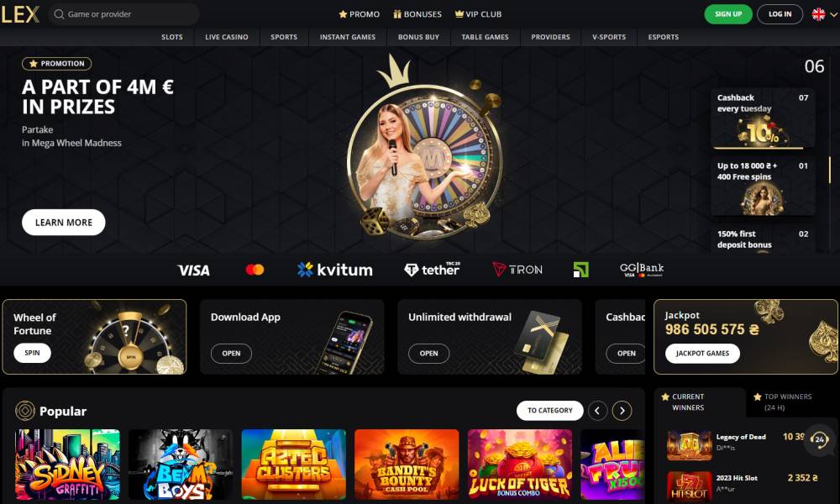840x504 pixels.
Task: Click the green Sign Up button
Action: [x=728, y=14]
